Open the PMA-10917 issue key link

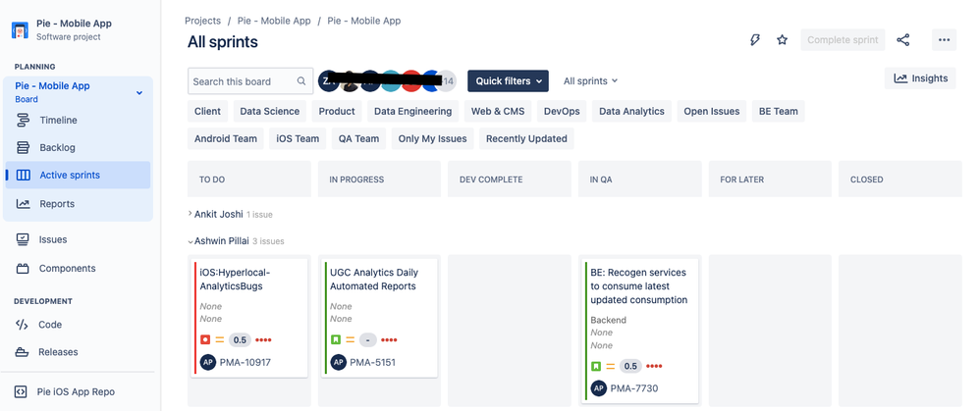click(245, 362)
